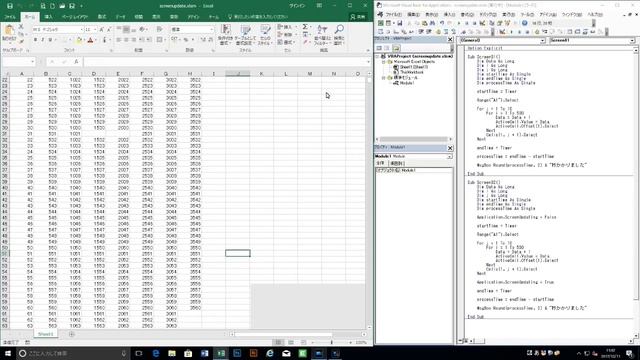640x360 pixels.
Task: Switch to 項目別 tab in Properties pane
Action: tap(397, 163)
